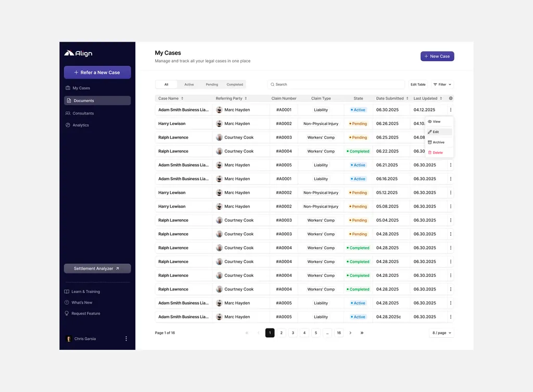Open My Cases in sidebar
Screen dimensions: 533x392
[x=78, y=88]
